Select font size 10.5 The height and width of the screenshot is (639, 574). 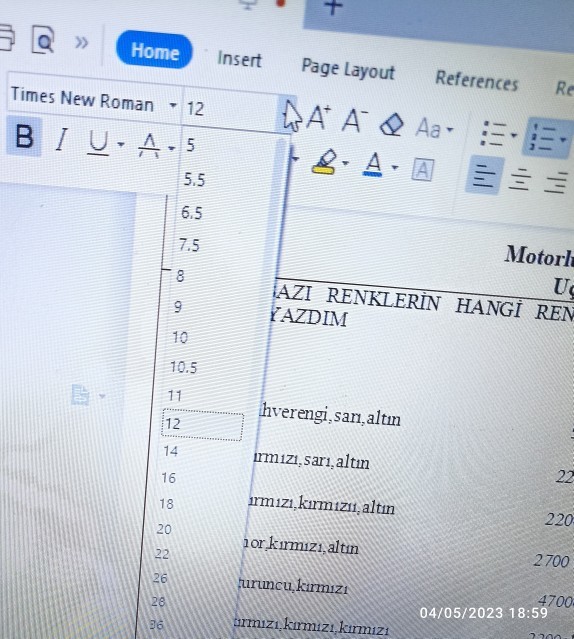pyautogui.click(x=184, y=367)
